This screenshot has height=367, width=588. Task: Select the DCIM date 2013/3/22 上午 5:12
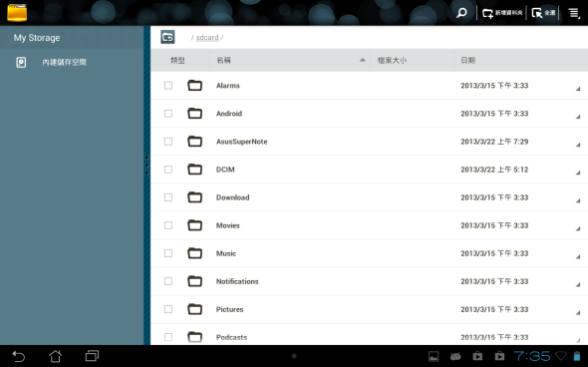click(494, 170)
